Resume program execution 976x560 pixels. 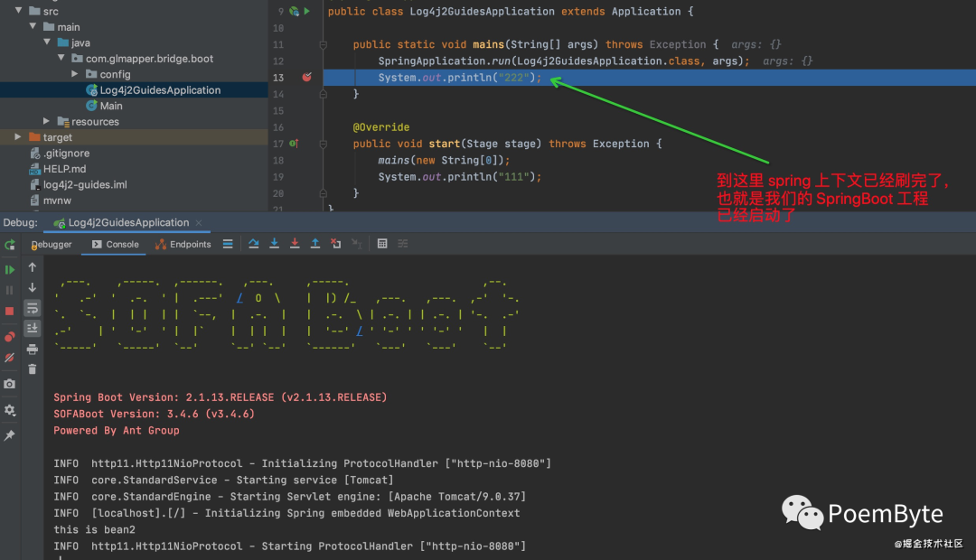point(9,269)
